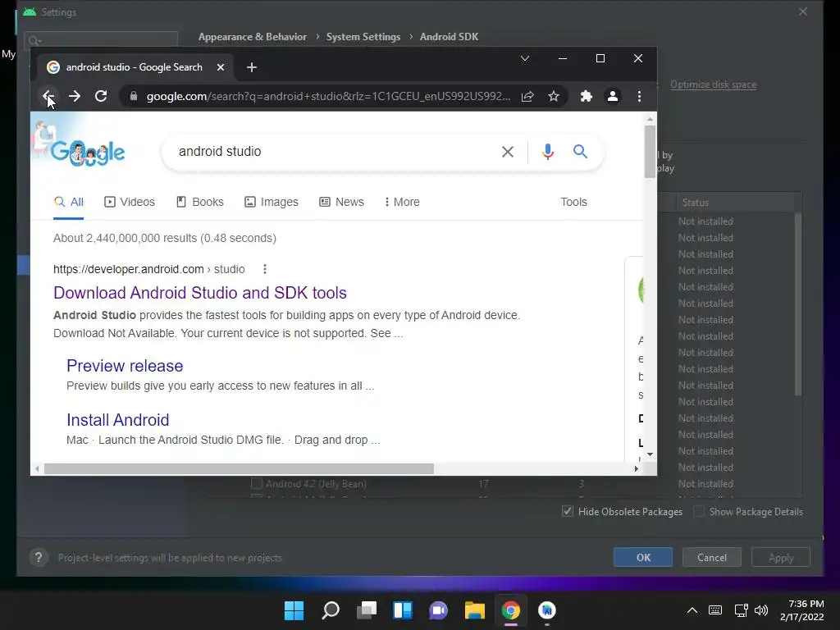Viewport: 840px width, 630px height.
Task: Switch to the Books results tab
Action: [x=200, y=203]
